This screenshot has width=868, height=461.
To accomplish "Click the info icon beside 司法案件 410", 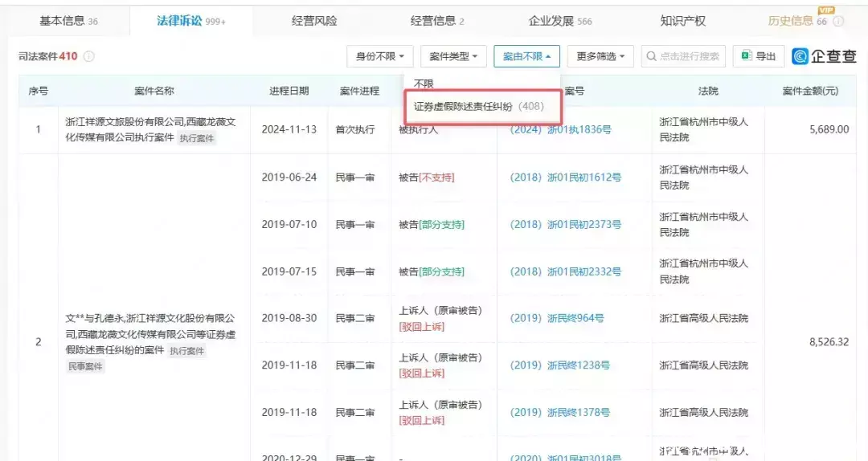I will coord(89,56).
